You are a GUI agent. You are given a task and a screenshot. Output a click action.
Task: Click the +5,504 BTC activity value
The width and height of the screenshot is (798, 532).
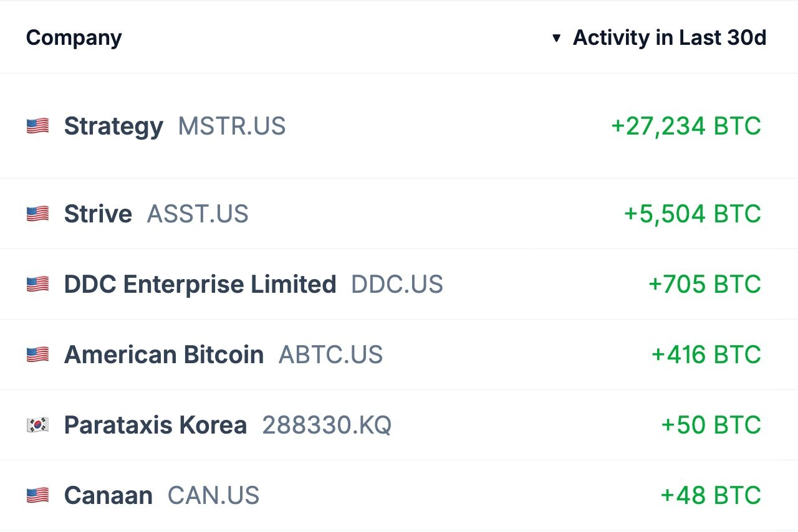(692, 214)
